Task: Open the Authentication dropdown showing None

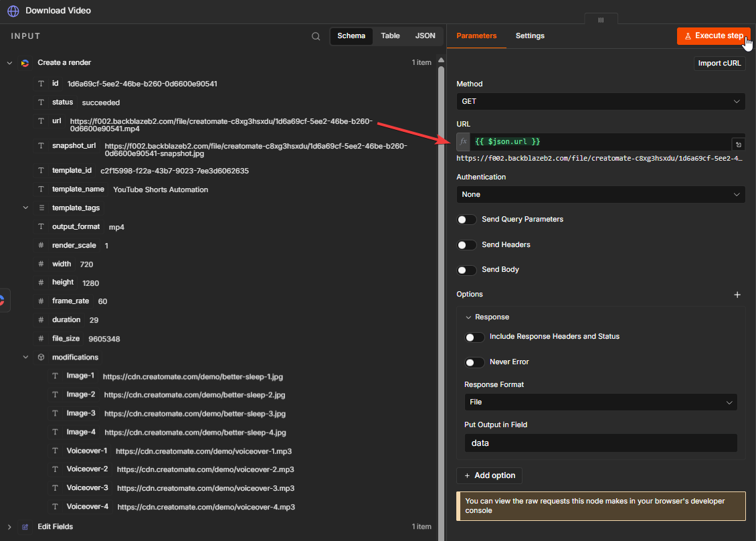Action: [x=600, y=194]
